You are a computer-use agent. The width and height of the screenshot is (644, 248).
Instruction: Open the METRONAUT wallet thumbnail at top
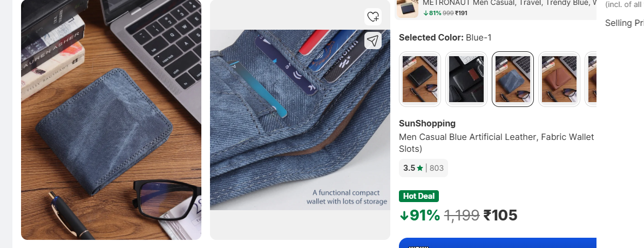point(408,8)
